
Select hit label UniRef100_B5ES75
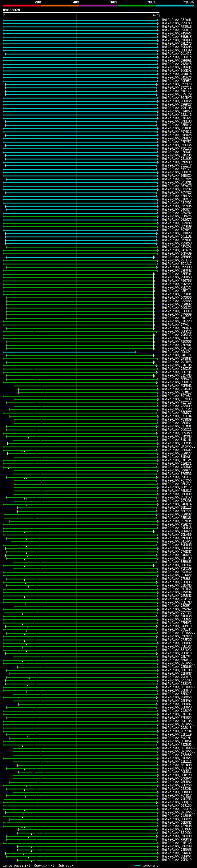coord(176,379)
